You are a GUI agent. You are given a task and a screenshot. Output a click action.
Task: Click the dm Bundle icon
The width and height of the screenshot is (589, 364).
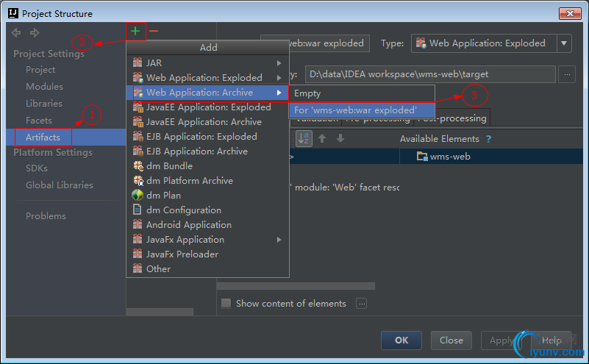pos(138,165)
